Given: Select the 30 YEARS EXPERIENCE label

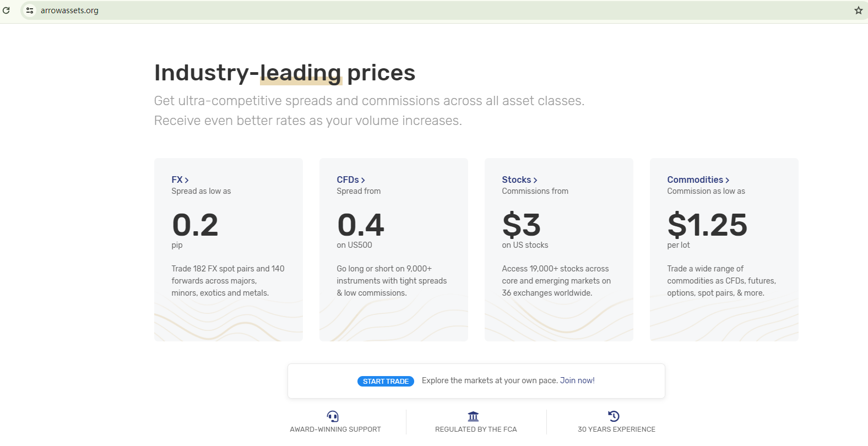Looking at the screenshot, I should [616, 429].
